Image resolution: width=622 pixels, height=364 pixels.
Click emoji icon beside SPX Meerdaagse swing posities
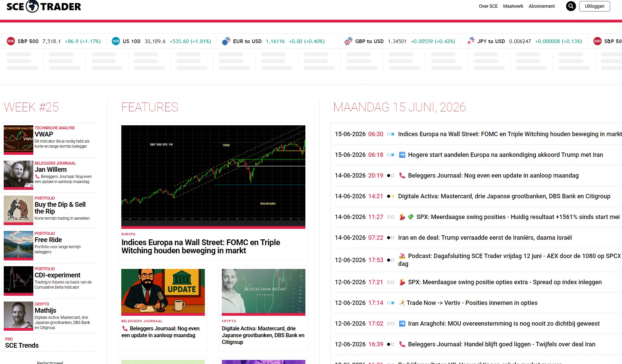click(x=402, y=217)
